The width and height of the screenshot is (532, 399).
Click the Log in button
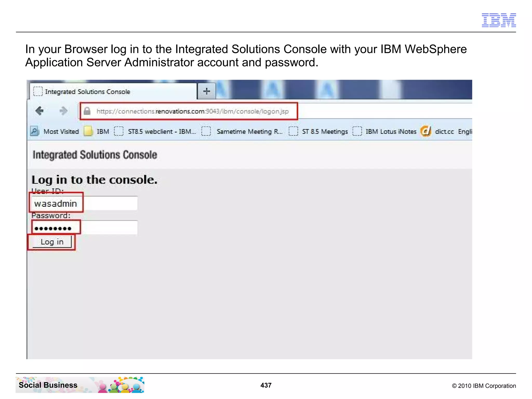[52, 242]
